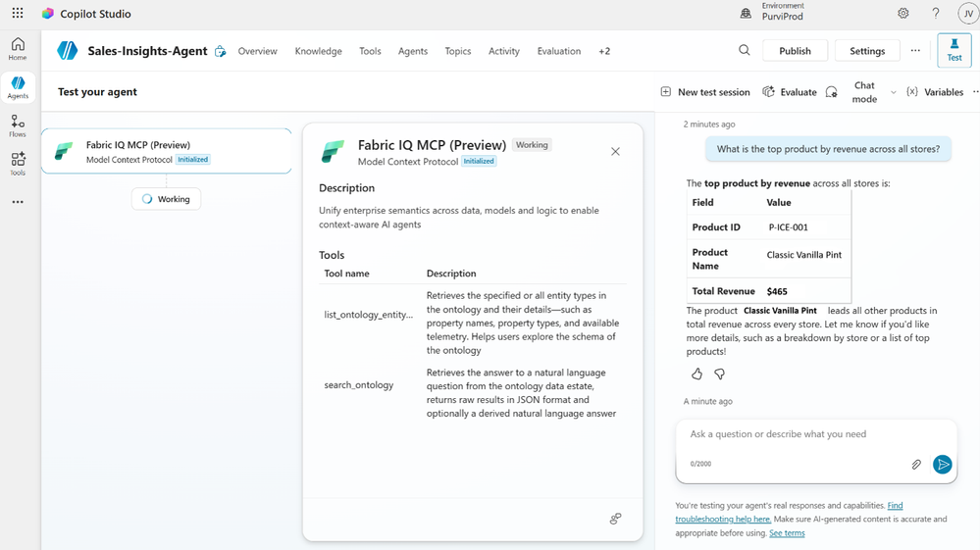Image resolution: width=980 pixels, height=550 pixels.
Task: Open Tools in left sidebar
Action: click(x=18, y=164)
